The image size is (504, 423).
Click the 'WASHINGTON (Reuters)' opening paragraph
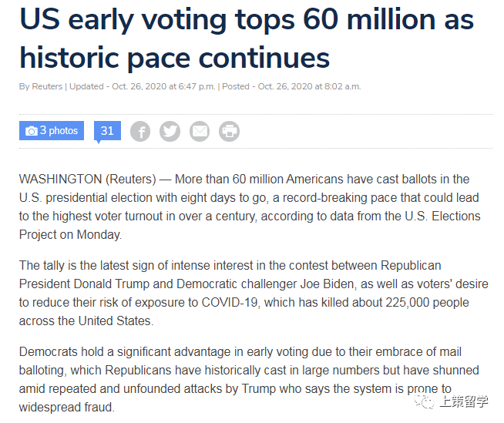[250, 206]
